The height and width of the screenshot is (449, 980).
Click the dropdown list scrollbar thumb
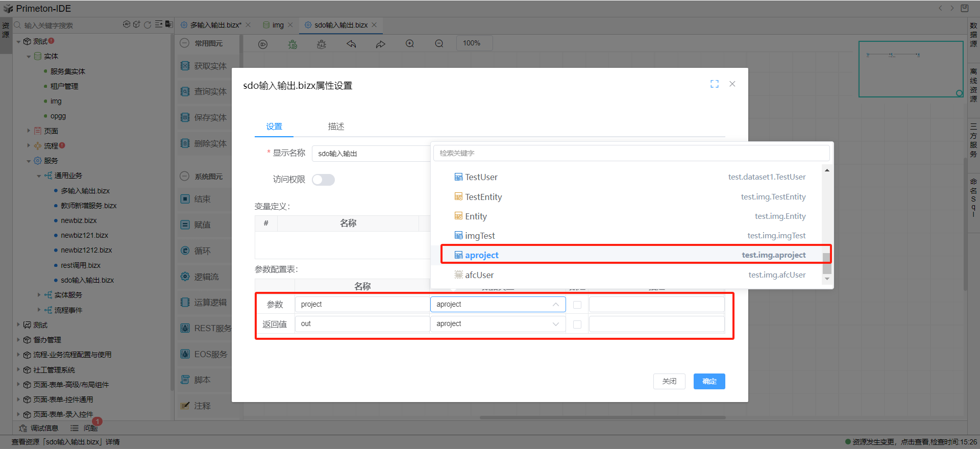826,263
